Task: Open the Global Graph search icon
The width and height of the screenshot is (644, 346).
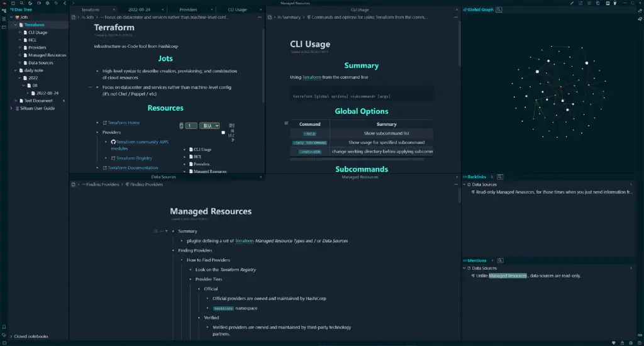Action: [499, 9]
